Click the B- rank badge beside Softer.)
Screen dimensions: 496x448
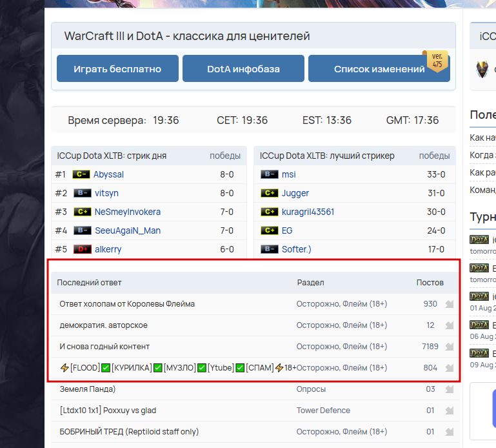pyautogui.click(x=270, y=249)
